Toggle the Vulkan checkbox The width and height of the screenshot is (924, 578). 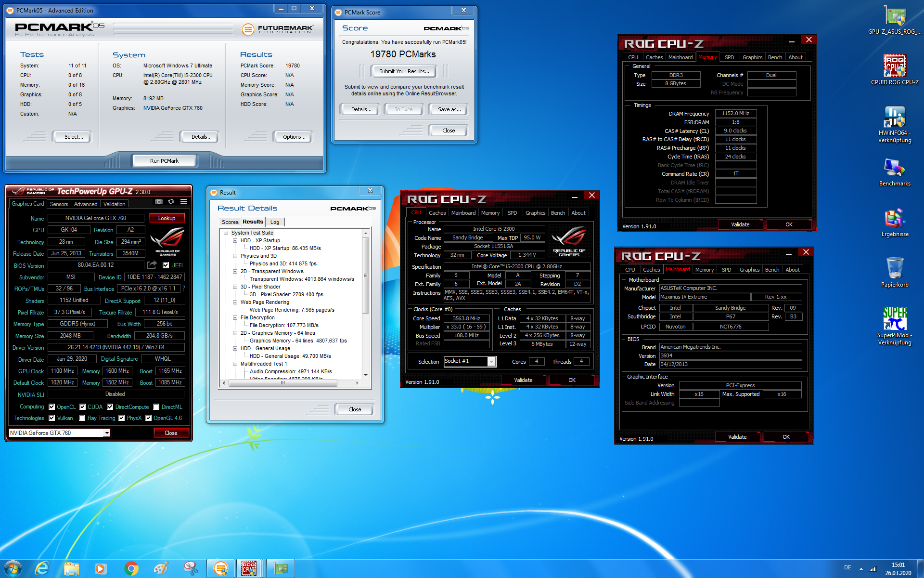click(52, 418)
